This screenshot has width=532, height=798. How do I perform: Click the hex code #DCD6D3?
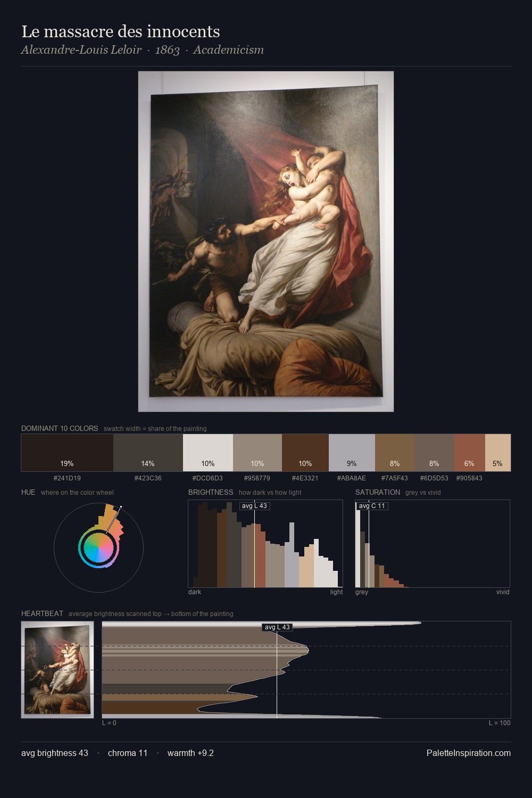pos(207,478)
